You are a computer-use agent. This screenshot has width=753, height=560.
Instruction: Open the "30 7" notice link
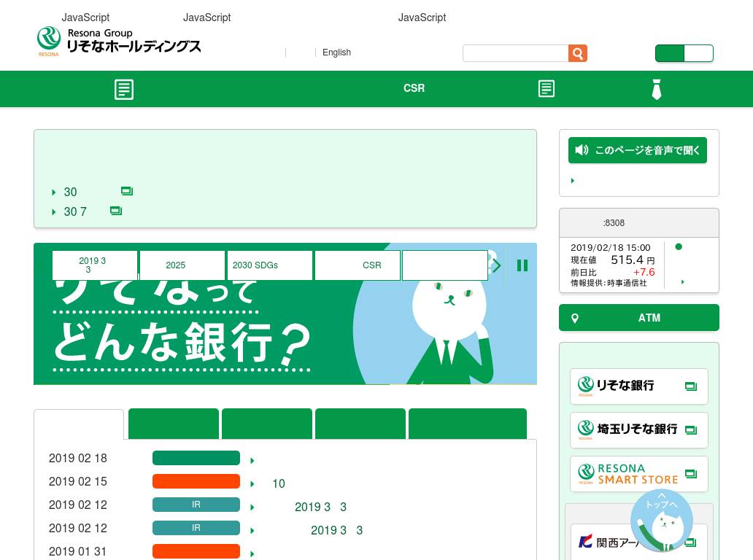(x=75, y=211)
